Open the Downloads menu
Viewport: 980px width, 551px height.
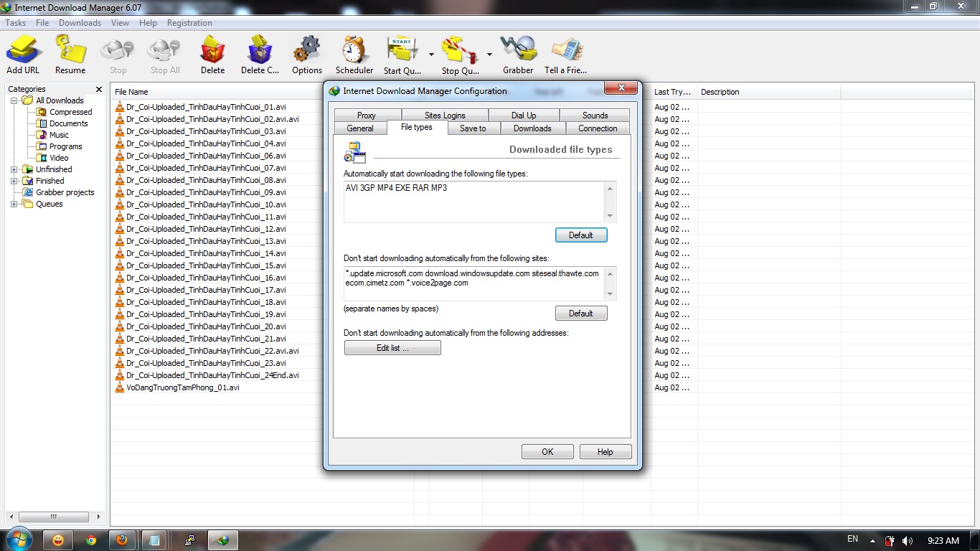tap(80, 23)
